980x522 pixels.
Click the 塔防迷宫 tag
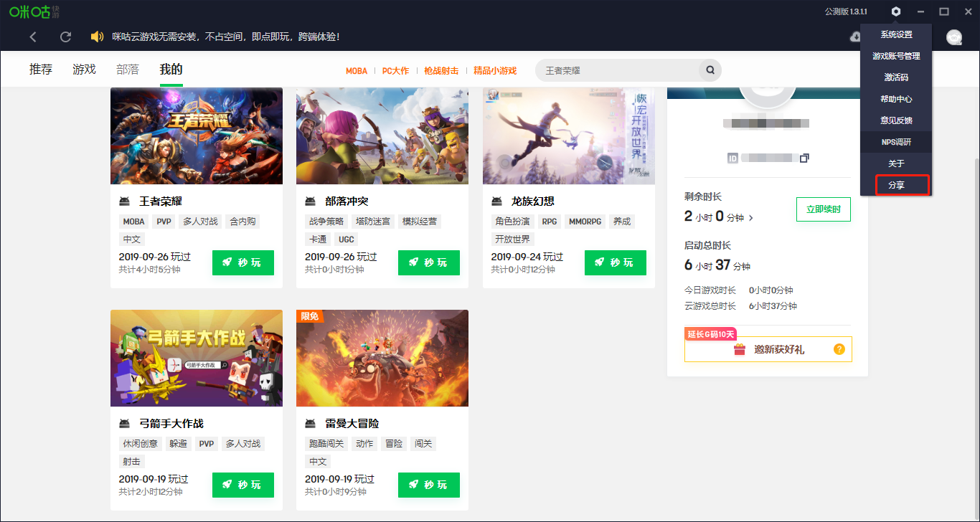[x=373, y=222]
